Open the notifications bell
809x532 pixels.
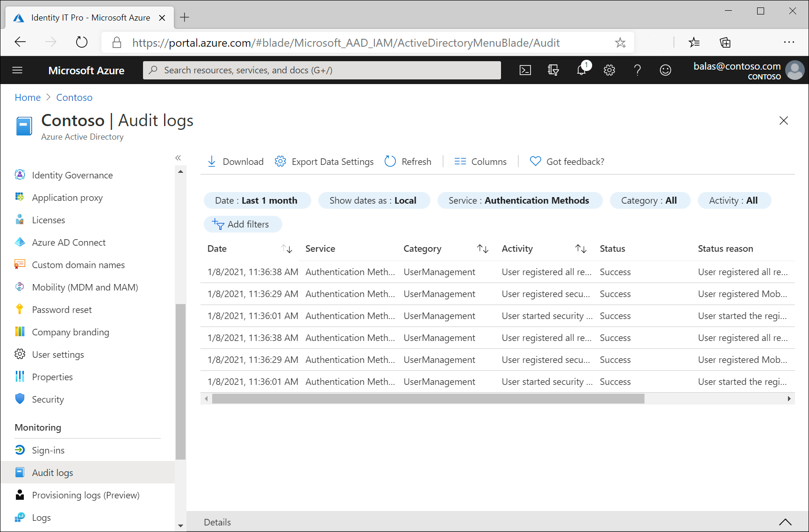(x=582, y=70)
